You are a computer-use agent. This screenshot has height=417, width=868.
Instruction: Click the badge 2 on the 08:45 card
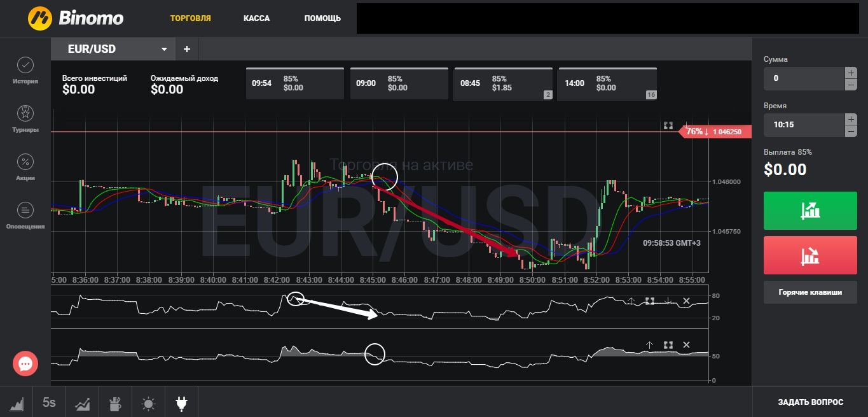[x=547, y=95]
